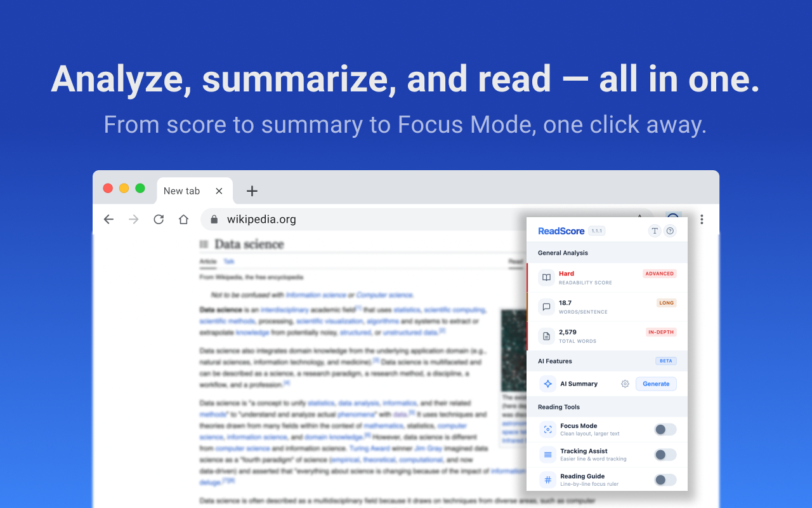Click the Reading Guide hash icon

(547, 479)
